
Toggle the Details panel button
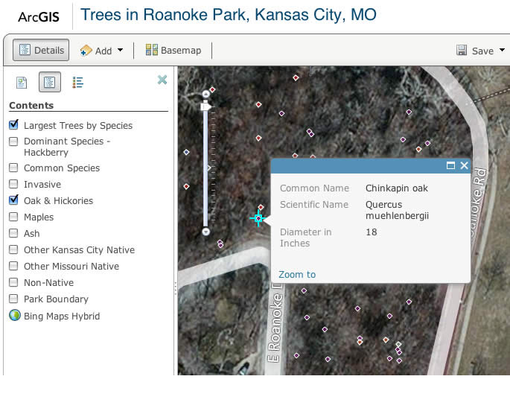click(41, 51)
